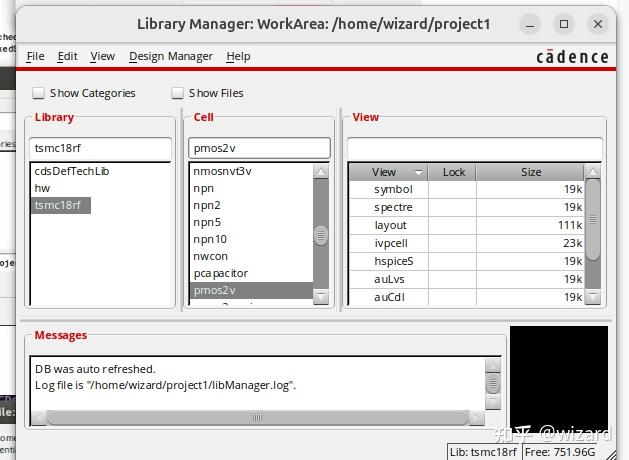Click the Cell list scroll up arrow
Image resolution: width=629 pixels, height=460 pixels.
(321, 172)
